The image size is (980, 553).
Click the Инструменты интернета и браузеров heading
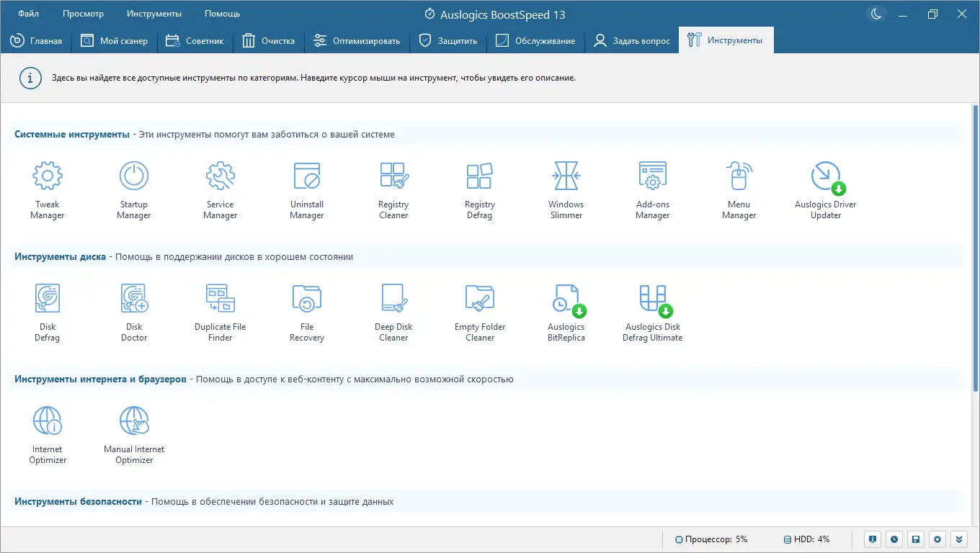tap(101, 379)
